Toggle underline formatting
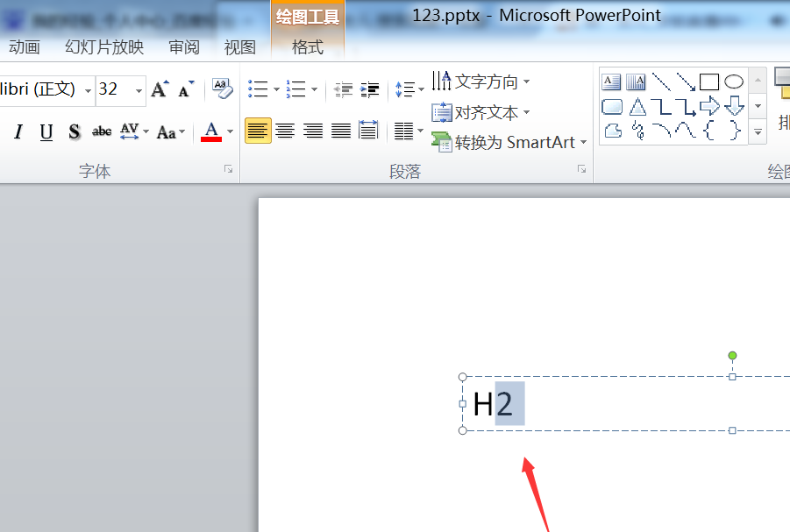Viewport: 790px width, 532px height. (x=46, y=131)
